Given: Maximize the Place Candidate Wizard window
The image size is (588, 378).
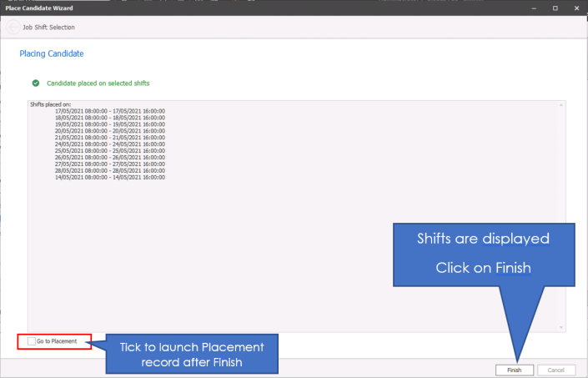Looking at the screenshot, I should 555,8.
